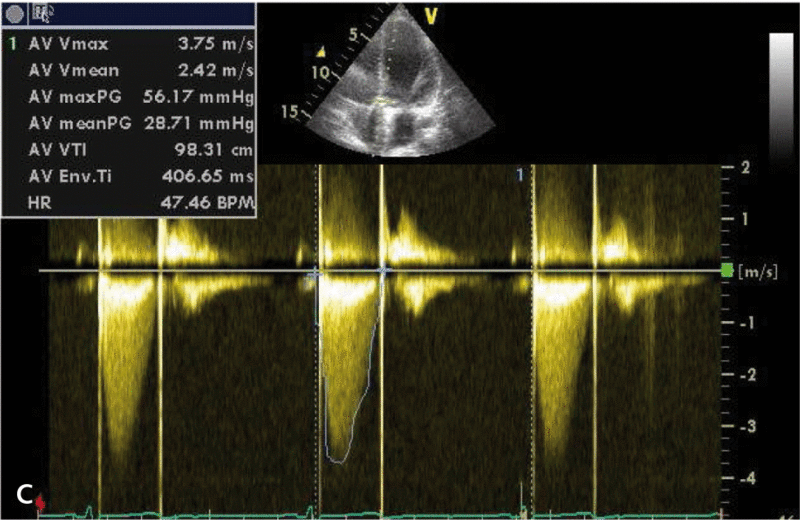The image size is (800, 520).
Task: Click the number 1 measurement label on the spectrum
Action: click(x=520, y=176)
